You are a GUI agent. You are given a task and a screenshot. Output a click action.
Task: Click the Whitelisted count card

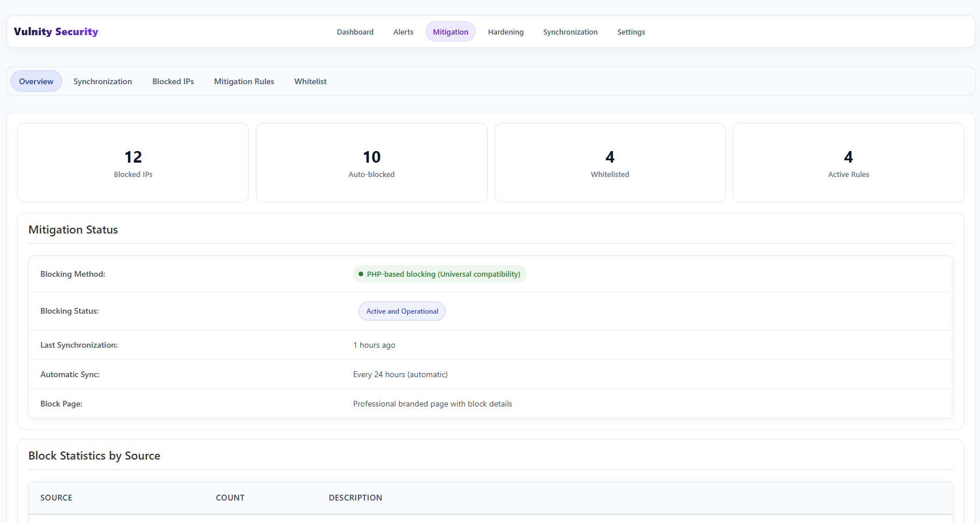pyautogui.click(x=609, y=162)
